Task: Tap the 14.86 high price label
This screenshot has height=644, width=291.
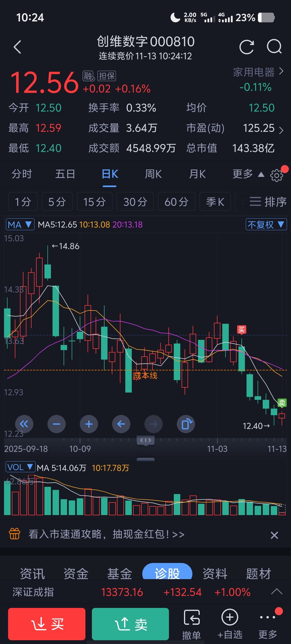Action: pos(66,246)
